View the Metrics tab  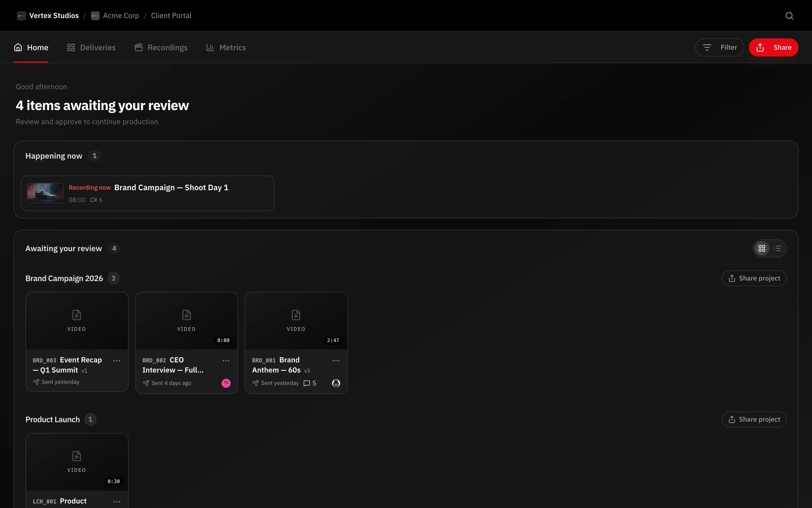click(226, 47)
